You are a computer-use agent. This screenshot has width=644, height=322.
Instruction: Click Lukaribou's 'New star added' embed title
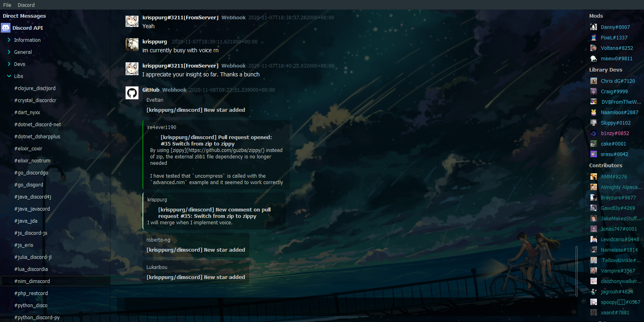[196, 277]
